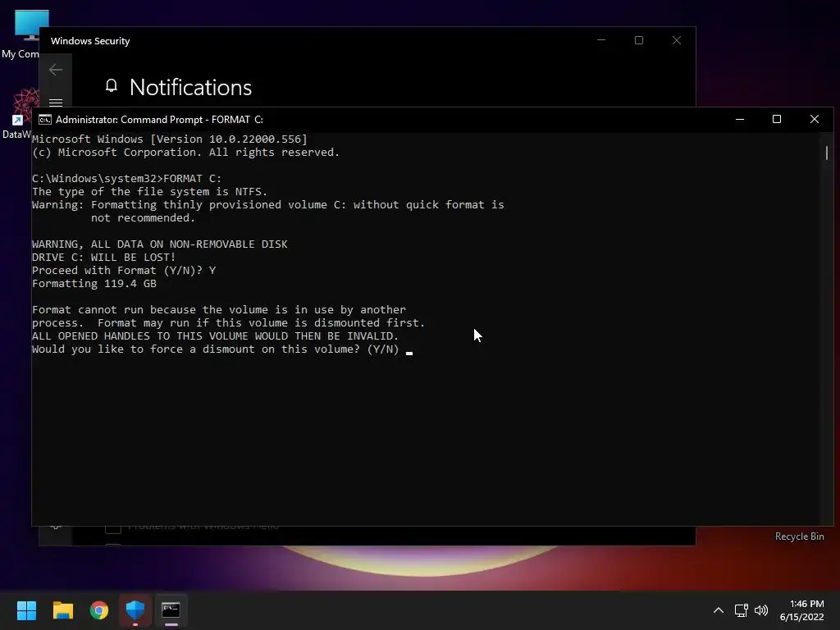Viewport: 840px width, 630px height.
Task: Click 'The type of the file system is NTFS.'
Action: pos(149,192)
